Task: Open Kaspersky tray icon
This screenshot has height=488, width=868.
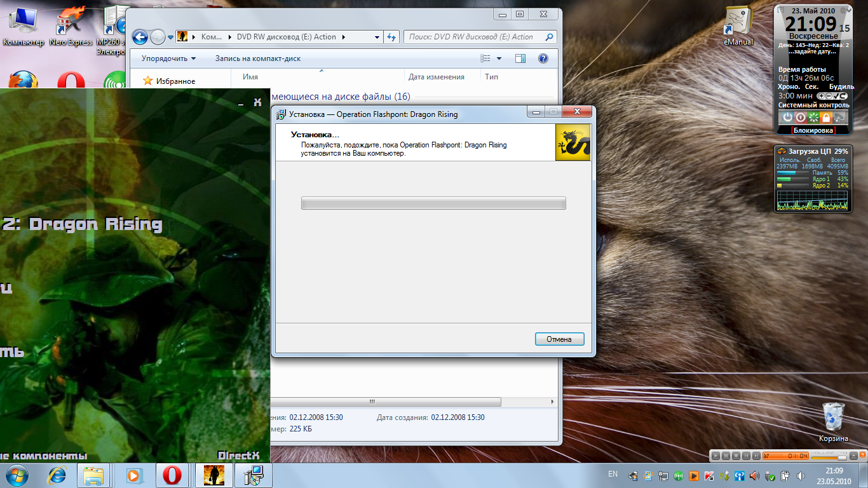Action: (709, 475)
